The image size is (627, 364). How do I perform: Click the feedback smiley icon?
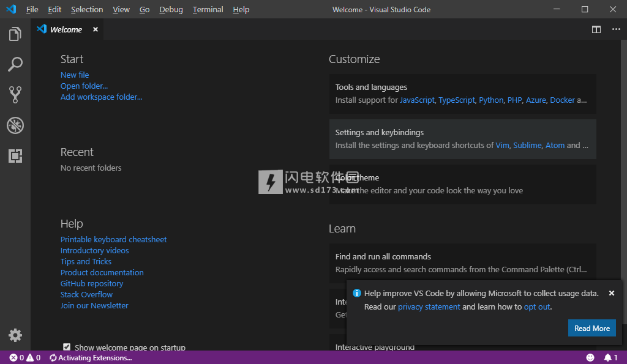click(590, 358)
